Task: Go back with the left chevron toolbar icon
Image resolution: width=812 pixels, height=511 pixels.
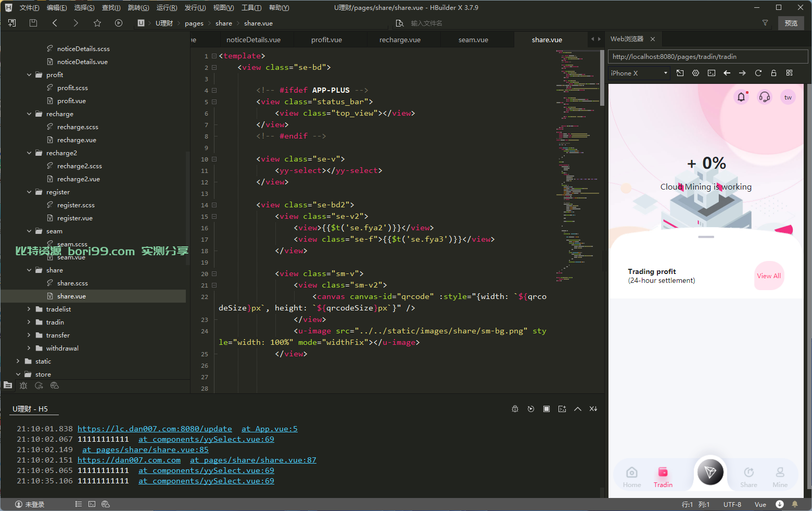Action: tap(55, 23)
